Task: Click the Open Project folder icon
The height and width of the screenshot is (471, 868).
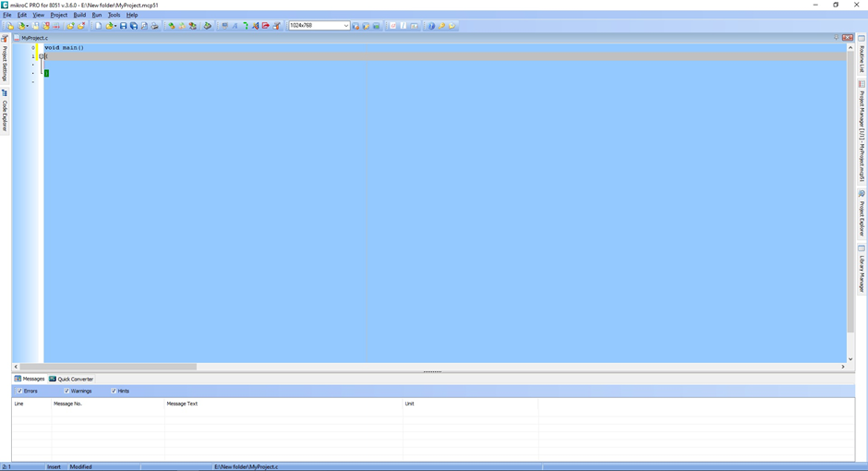Action: coord(21,26)
